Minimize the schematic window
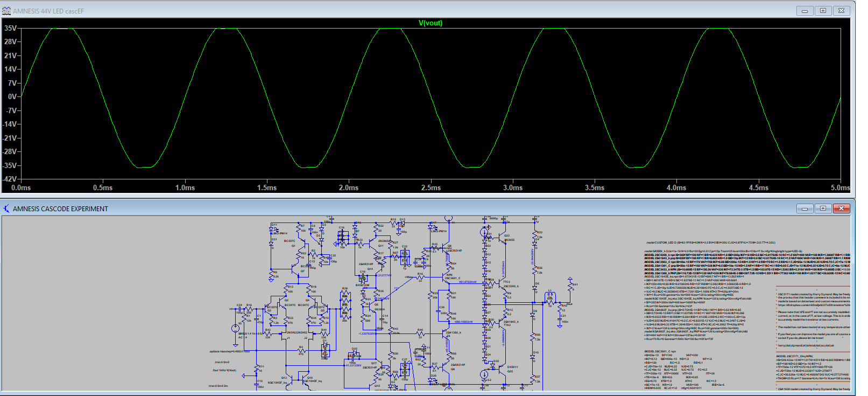The height and width of the screenshot is (396, 868). pyautogui.click(x=805, y=209)
